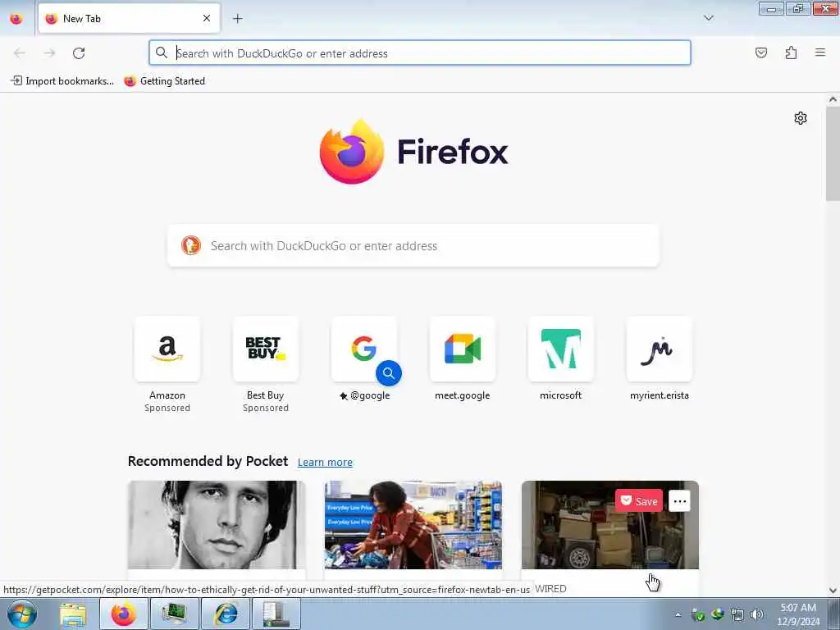Click the tray icon with green shield
Image resolution: width=840 pixels, height=630 pixels.
click(x=698, y=614)
